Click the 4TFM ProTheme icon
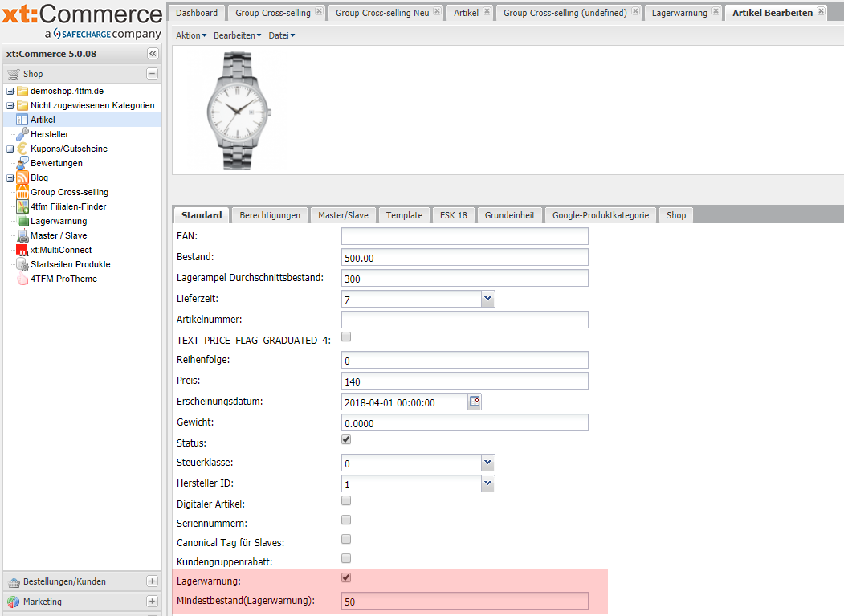Image resolution: width=844 pixels, height=616 pixels. pos(22,279)
